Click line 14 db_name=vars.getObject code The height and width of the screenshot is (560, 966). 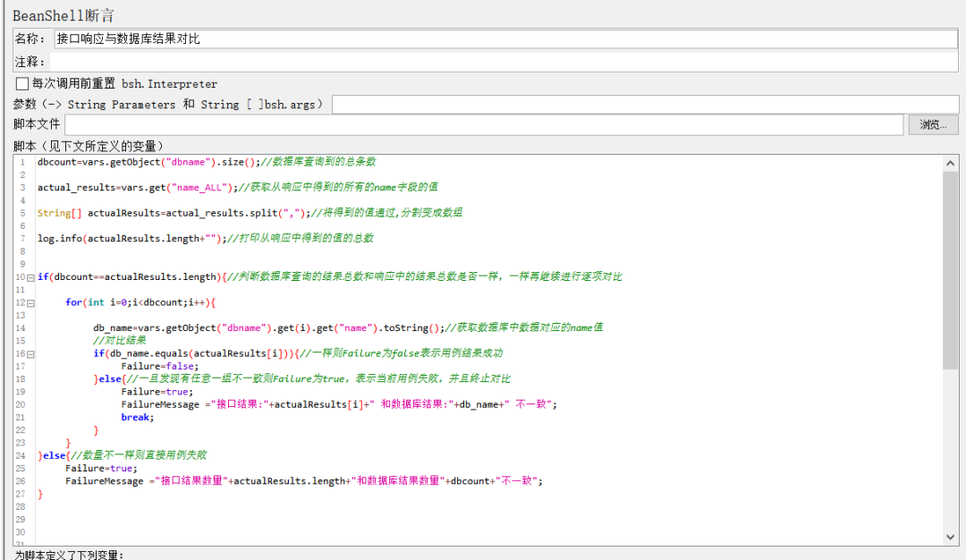[x=348, y=327]
